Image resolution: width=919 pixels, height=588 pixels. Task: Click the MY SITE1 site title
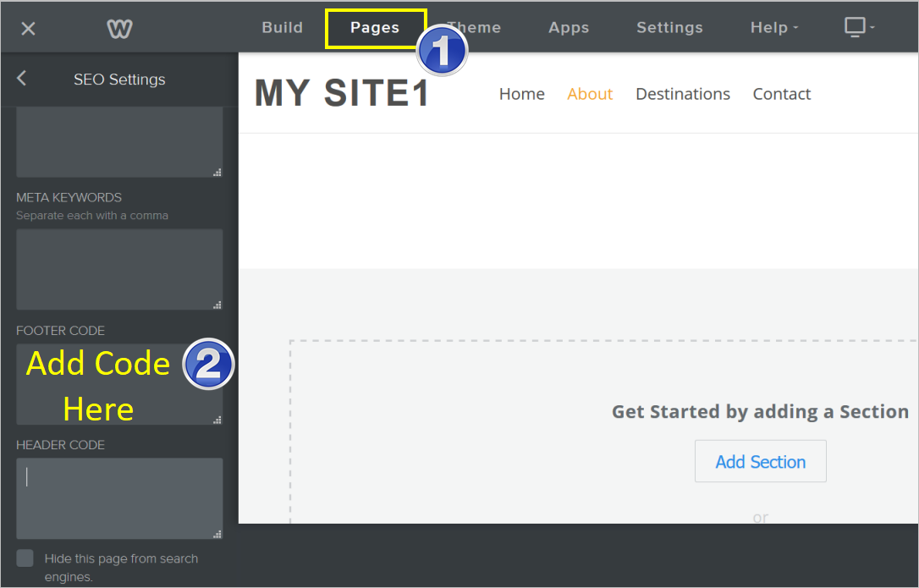tap(343, 94)
